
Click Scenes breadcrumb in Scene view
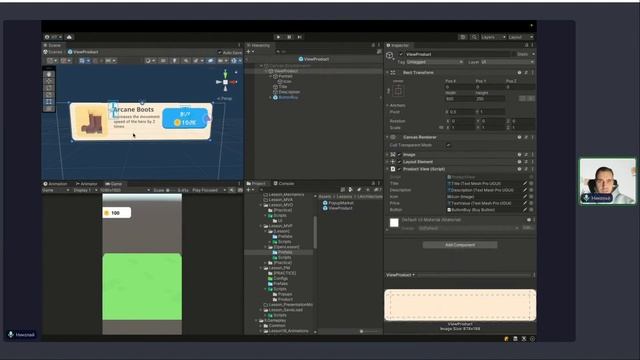tap(53, 52)
